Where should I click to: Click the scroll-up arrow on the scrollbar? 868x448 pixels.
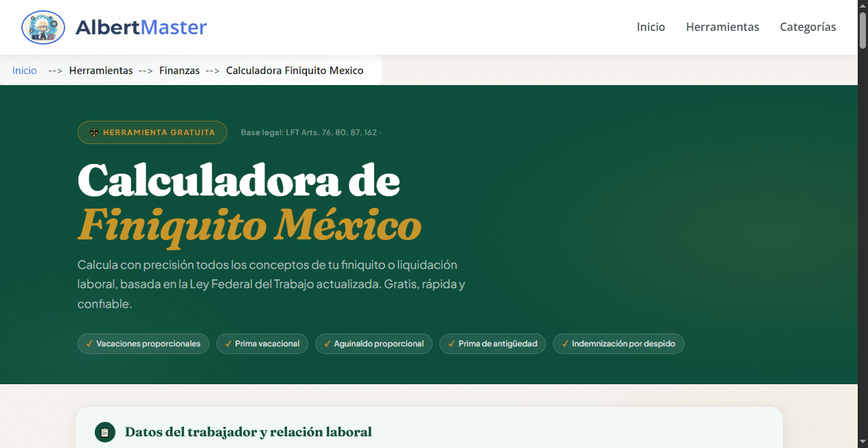[863, 5]
